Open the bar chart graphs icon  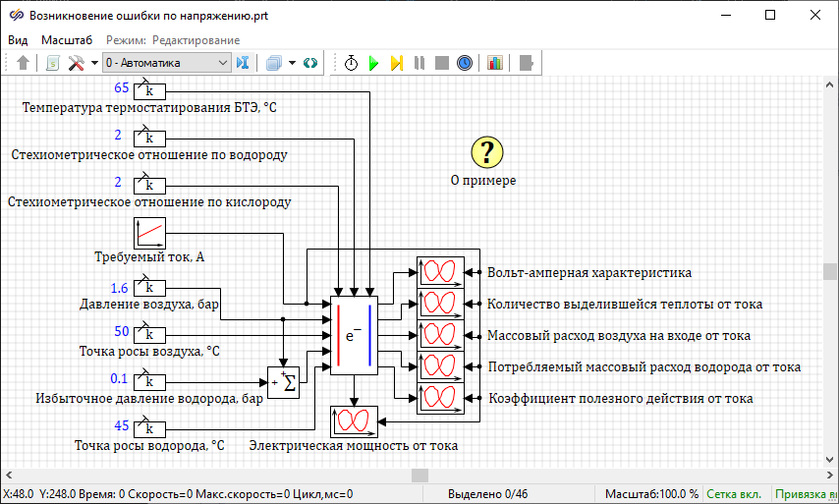pos(494,63)
